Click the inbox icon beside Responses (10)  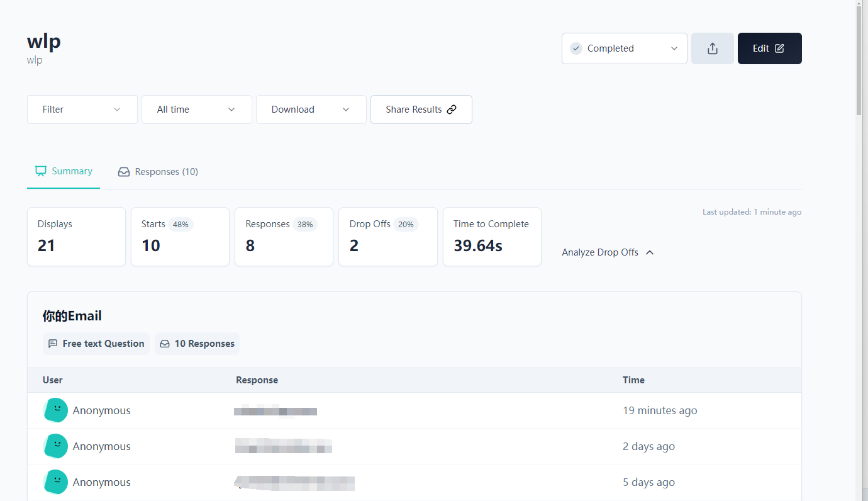124,172
